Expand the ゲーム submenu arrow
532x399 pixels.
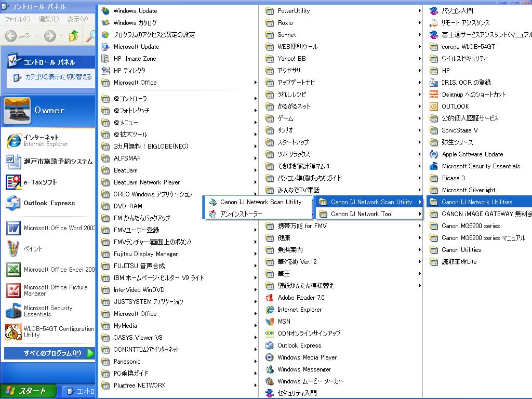419,118
